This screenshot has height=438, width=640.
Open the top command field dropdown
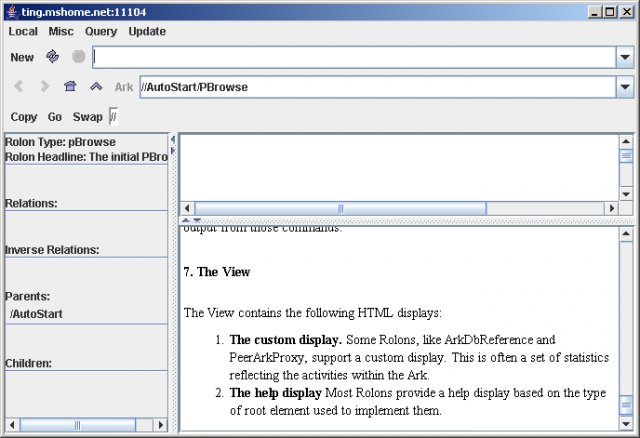click(x=624, y=58)
